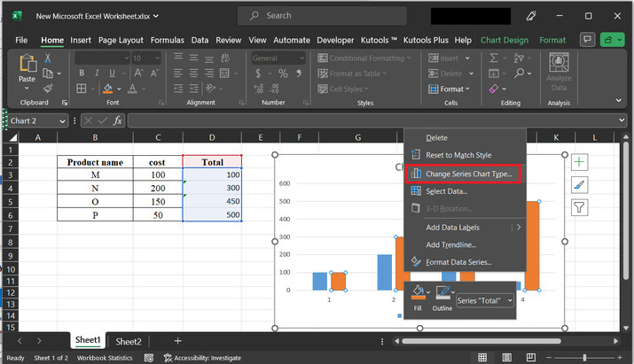This screenshot has height=364, width=634.
Task: Open Chart Styles paintbrush button
Action: (578, 184)
